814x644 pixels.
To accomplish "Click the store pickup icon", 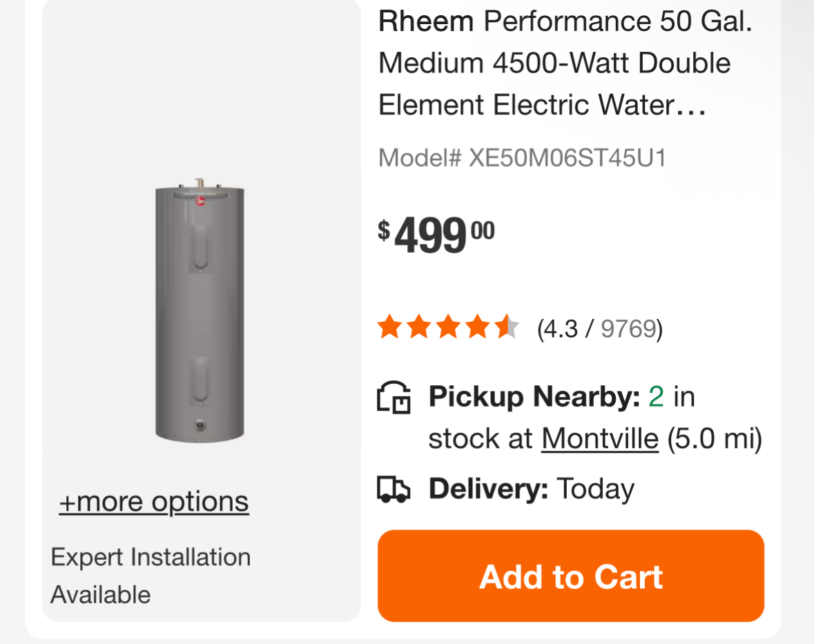I will pos(394,398).
